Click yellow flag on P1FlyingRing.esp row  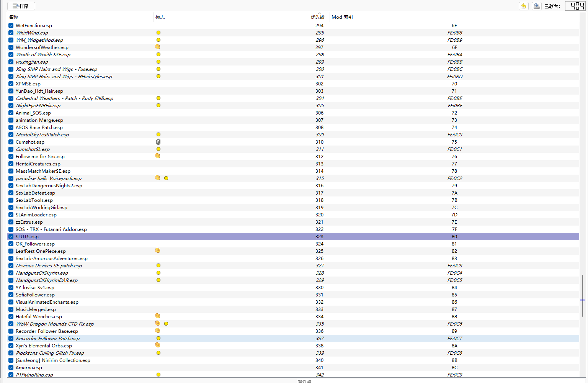tap(158, 375)
